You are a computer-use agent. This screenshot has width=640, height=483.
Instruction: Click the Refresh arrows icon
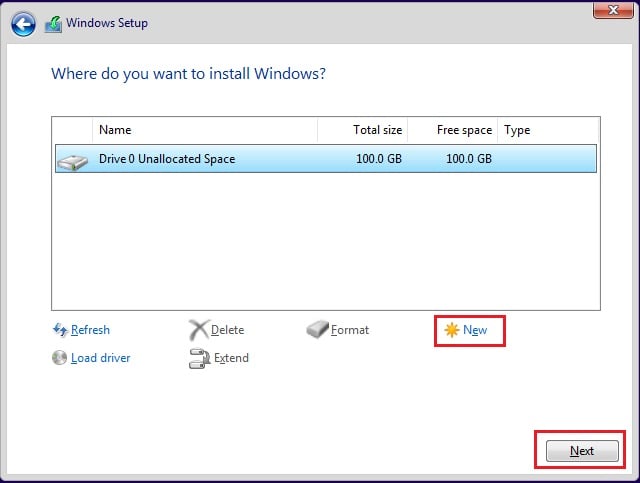click(x=59, y=330)
